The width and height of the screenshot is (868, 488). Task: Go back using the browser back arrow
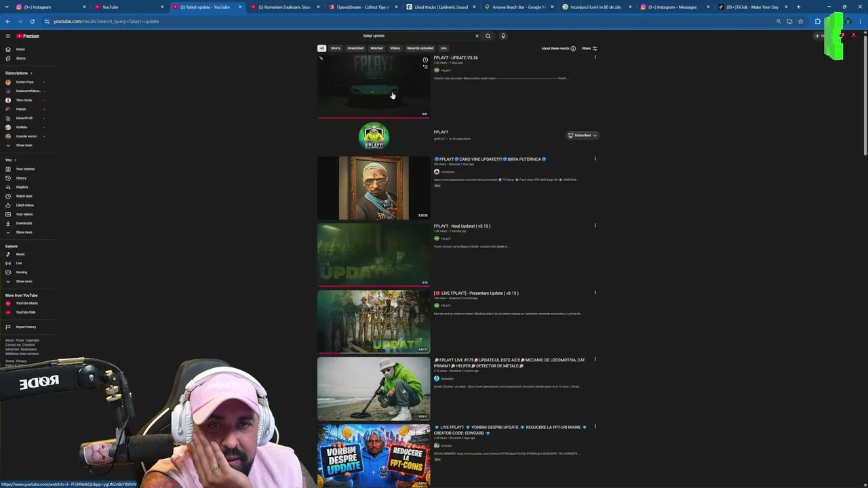[x=7, y=21]
